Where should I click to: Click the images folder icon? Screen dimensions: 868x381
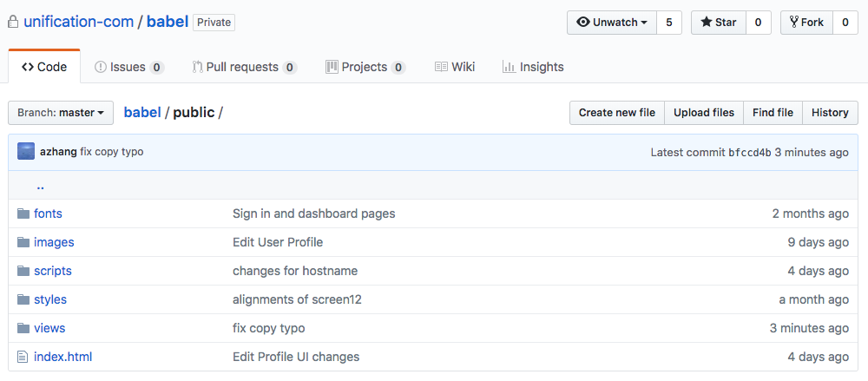click(23, 242)
